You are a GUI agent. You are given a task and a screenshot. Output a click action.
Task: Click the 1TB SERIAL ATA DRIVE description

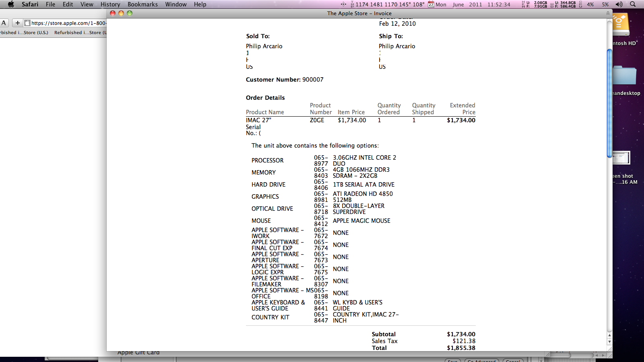[x=364, y=185]
